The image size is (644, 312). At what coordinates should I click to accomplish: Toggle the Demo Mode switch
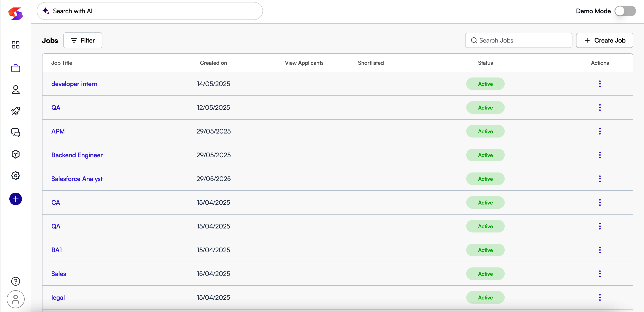pos(625,11)
